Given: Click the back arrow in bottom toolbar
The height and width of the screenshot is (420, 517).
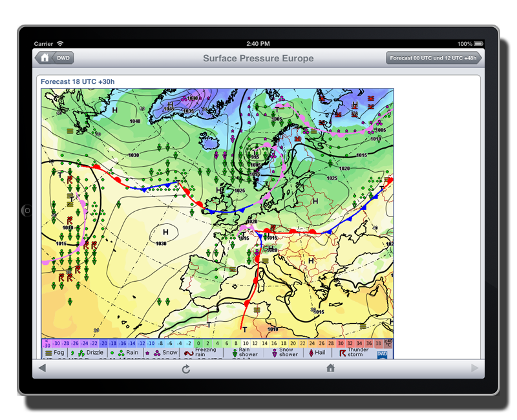Looking at the screenshot, I should 42,368.
